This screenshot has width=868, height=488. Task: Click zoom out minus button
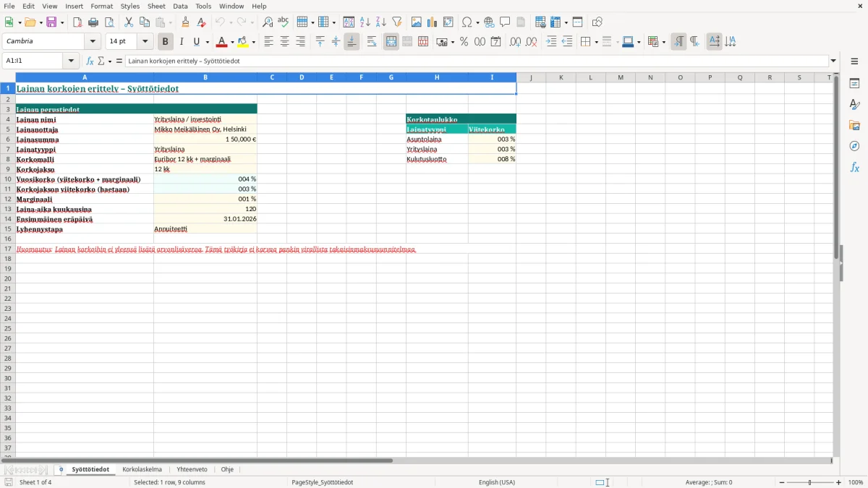click(x=780, y=482)
